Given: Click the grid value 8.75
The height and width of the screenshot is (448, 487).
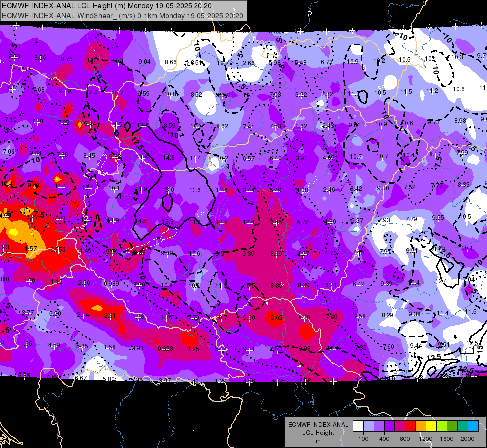Looking at the screenshot, I should 67,59.
